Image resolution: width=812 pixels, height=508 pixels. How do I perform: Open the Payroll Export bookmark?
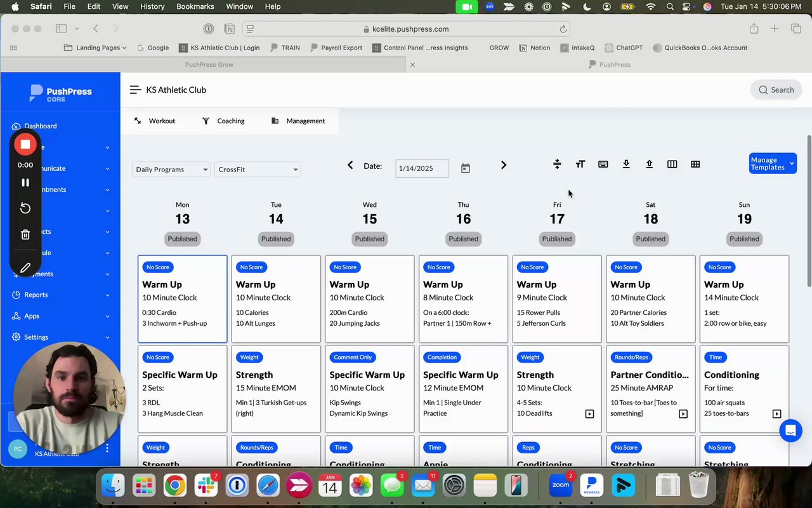[x=336, y=48]
